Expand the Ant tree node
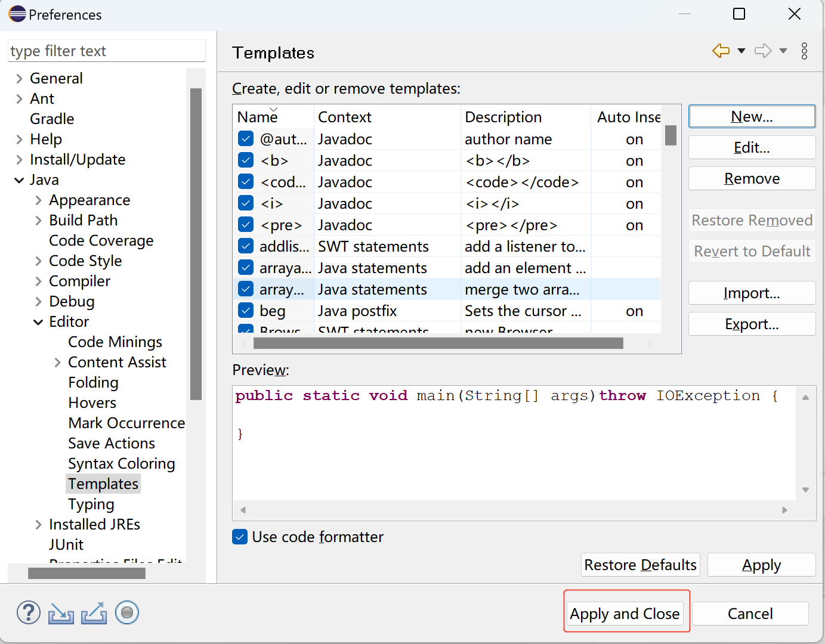Viewport: 825px width, 644px height. 19,99
